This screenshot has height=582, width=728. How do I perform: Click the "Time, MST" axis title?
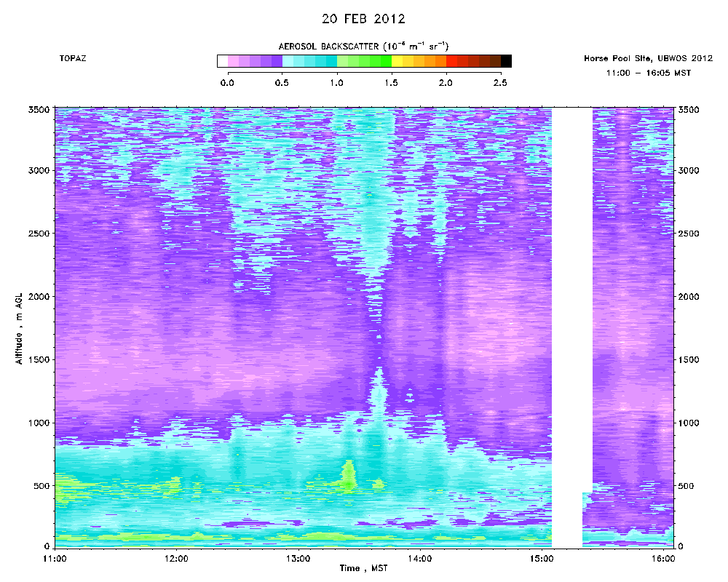[363, 568]
